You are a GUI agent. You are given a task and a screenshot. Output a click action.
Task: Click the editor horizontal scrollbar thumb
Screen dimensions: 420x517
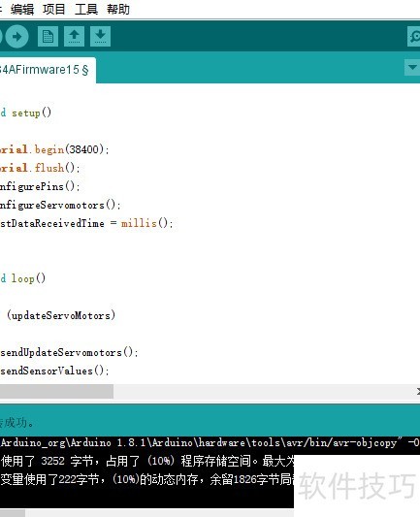point(56,391)
